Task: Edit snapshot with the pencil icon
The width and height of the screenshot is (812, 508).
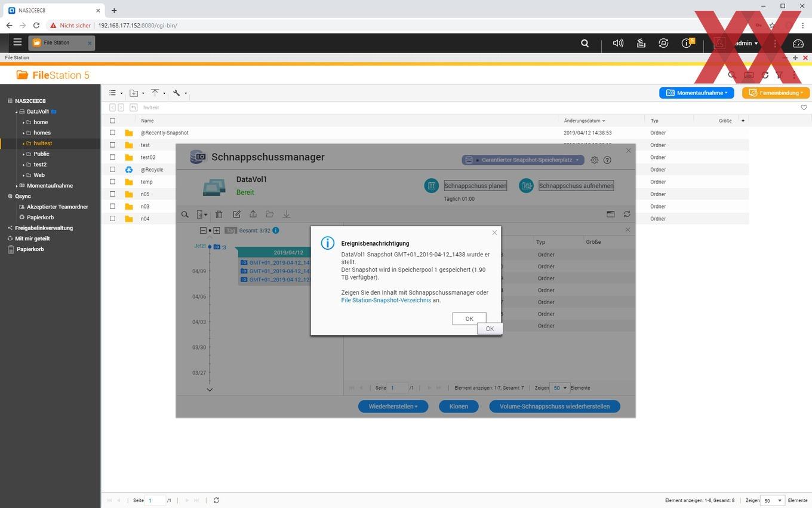Action: click(x=236, y=214)
